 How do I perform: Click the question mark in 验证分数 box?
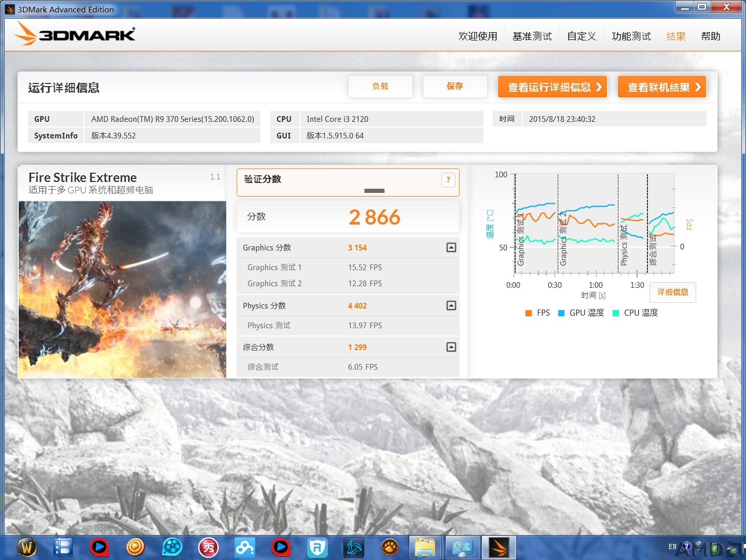pos(448,180)
